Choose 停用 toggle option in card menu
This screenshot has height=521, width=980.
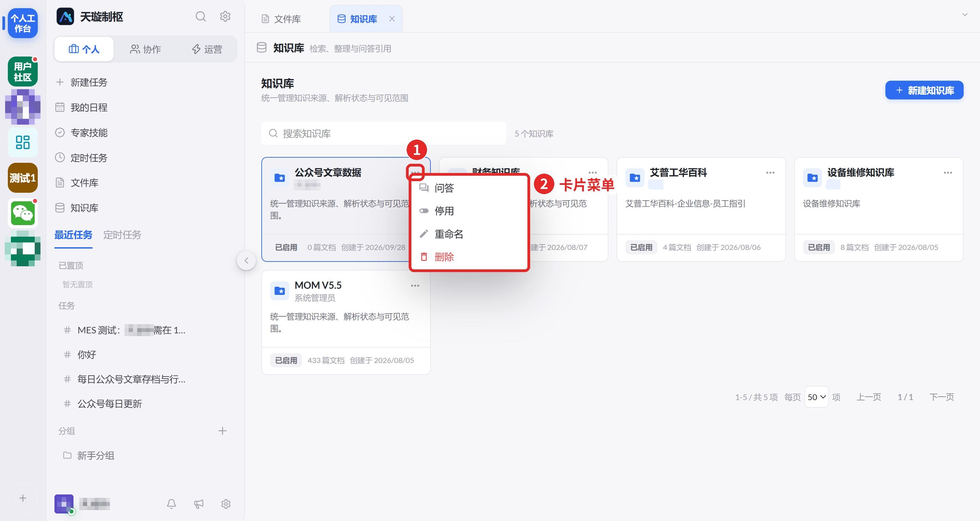pyautogui.click(x=469, y=211)
